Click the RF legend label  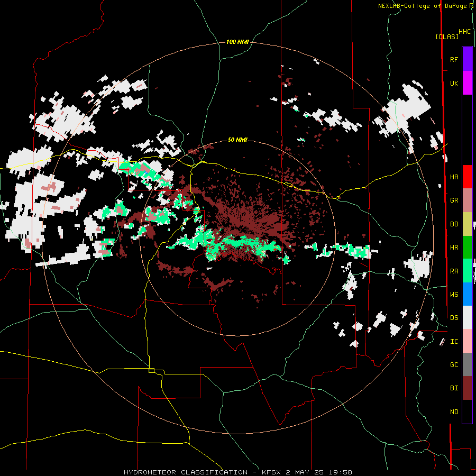coord(454,59)
